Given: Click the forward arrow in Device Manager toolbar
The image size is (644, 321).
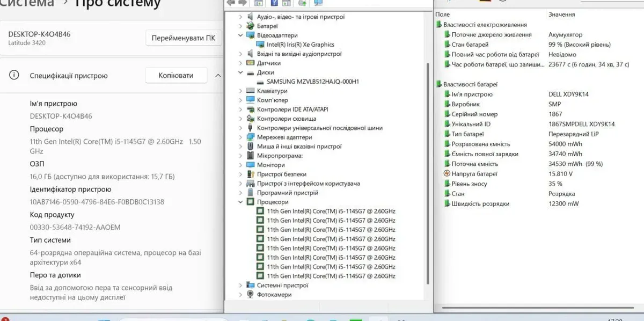Looking at the screenshot, I should click(243, 3).
